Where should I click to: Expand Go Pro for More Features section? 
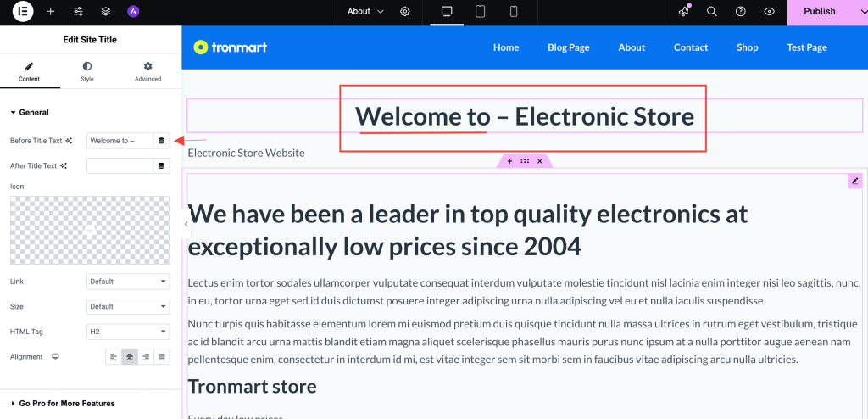[67, 403]
